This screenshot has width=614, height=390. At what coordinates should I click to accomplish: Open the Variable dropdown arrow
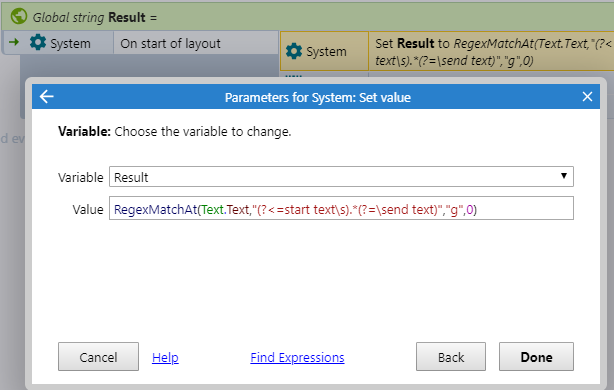point(563,176)
